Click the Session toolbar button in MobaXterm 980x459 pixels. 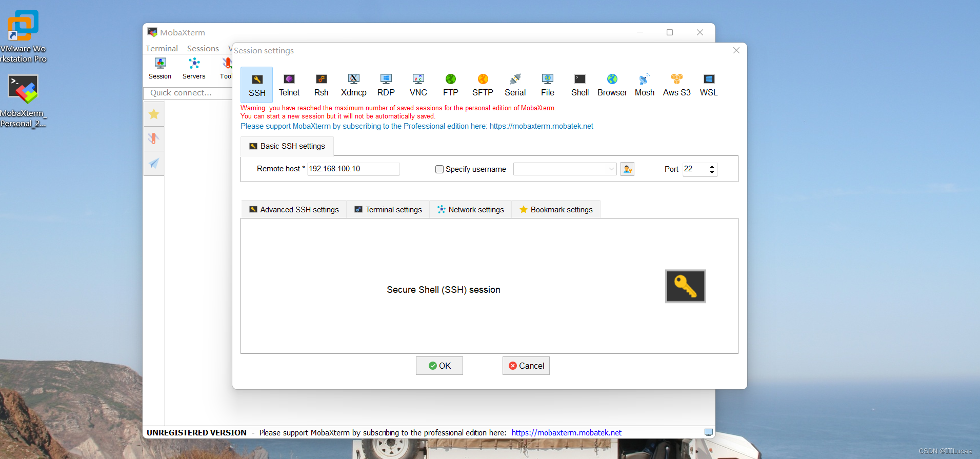pos(160,68)
